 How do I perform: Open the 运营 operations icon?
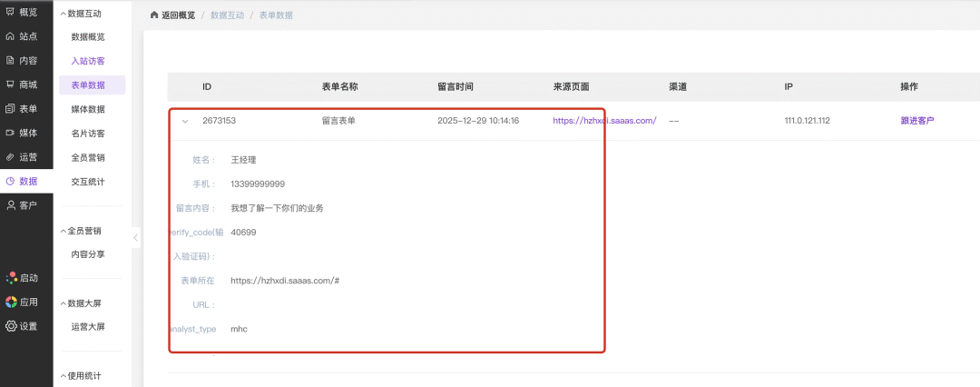[x=11, y=157]
